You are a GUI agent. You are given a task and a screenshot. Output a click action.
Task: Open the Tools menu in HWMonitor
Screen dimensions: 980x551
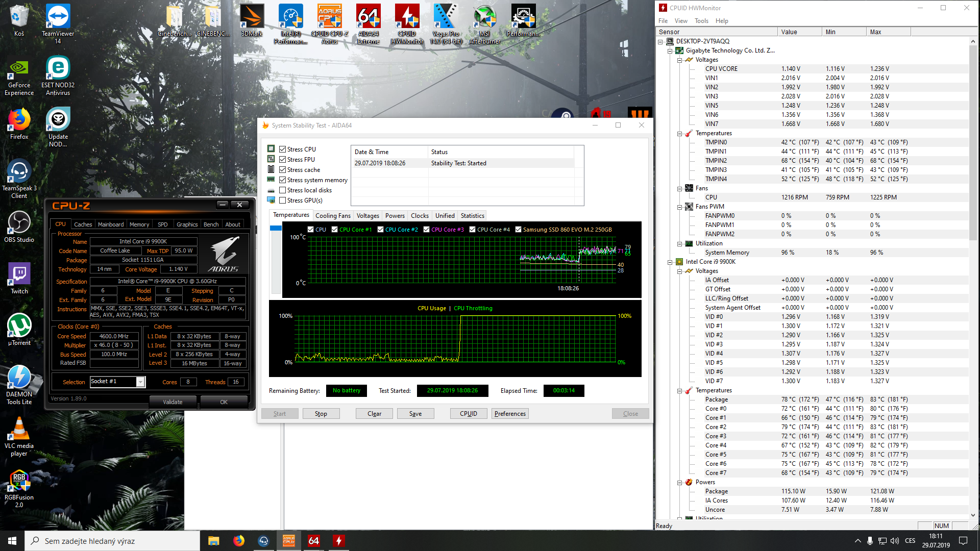701,21
